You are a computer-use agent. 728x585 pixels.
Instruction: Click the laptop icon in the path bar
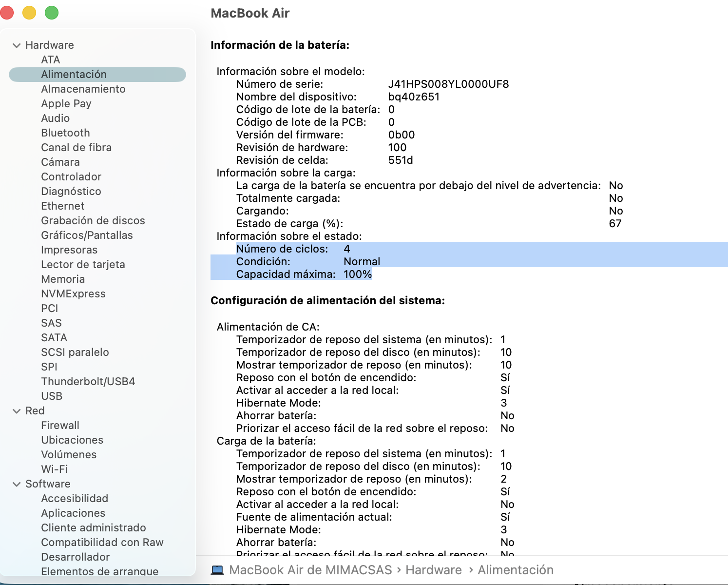[x=217, y=570]
